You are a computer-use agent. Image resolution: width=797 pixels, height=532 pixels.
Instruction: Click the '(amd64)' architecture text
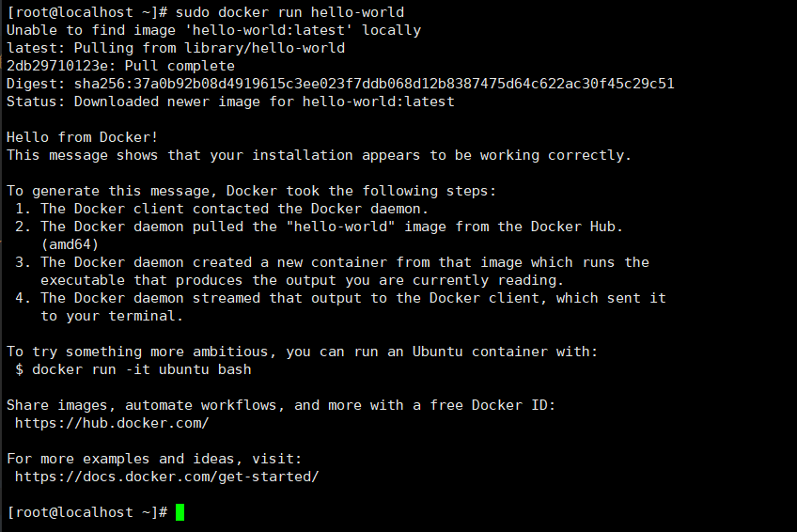(70, 244)
